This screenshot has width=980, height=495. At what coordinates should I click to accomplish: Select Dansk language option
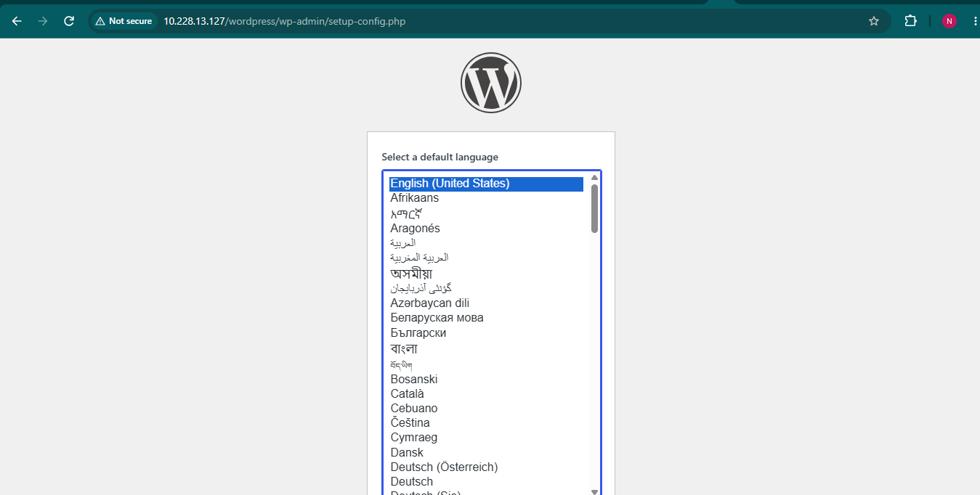[486, 453]
